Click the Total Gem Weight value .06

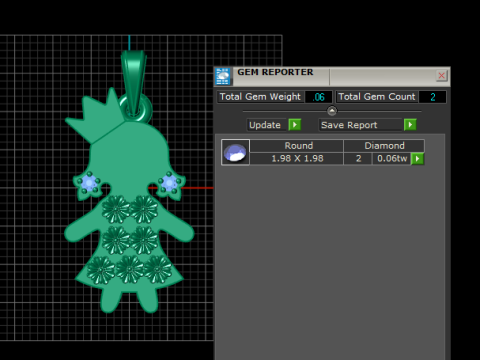(318, 97)
